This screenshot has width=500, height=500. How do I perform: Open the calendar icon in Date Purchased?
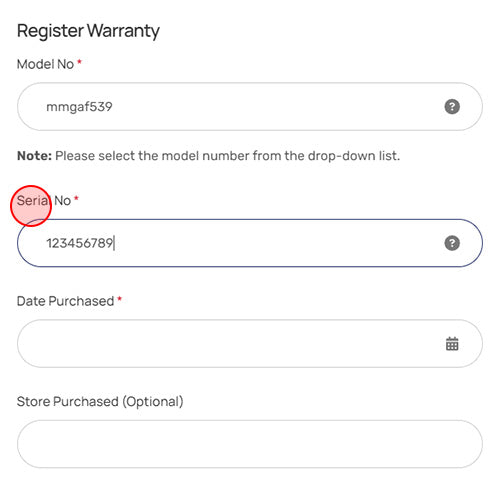[452, 344]
